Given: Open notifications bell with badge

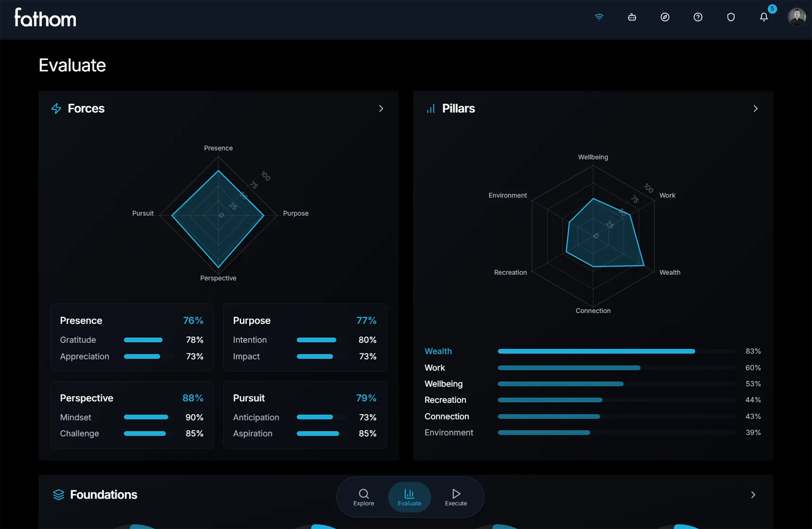Looking at the screenshot, I should click(764, 17).
